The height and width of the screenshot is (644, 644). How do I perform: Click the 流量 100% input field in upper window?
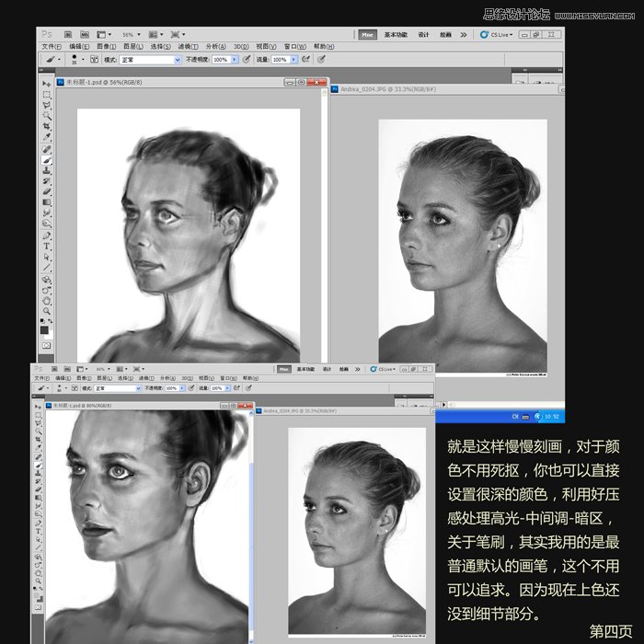pyautogui.click(x=281, y=60)
